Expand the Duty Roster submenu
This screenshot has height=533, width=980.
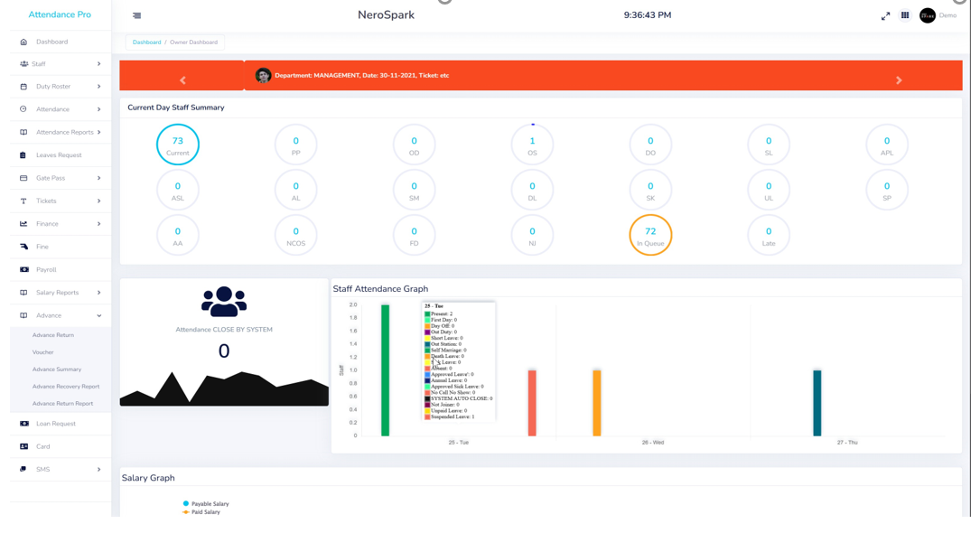click(98, 87)
